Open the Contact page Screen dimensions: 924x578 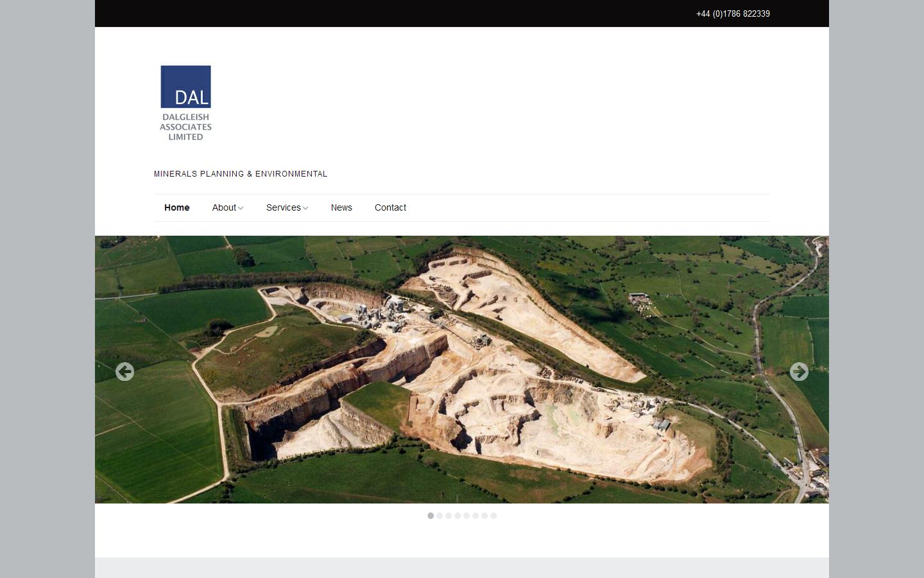coord(390,207)
